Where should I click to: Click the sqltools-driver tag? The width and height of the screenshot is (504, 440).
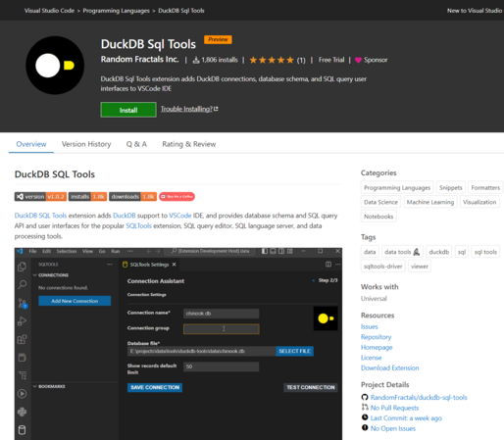383,266
